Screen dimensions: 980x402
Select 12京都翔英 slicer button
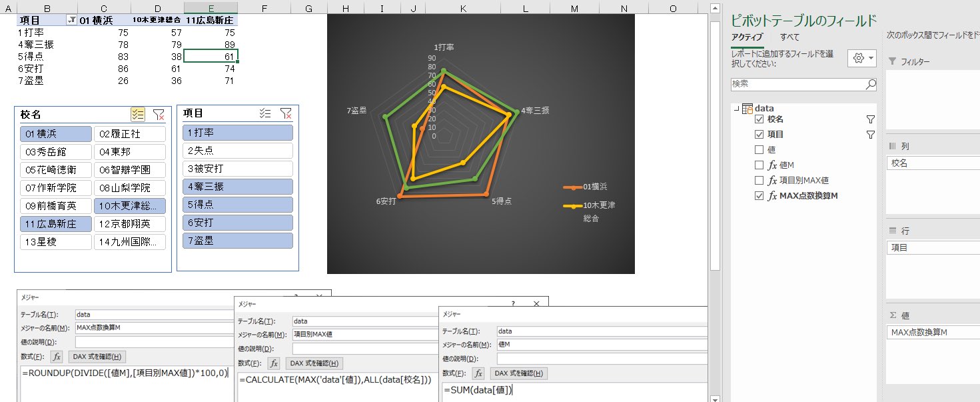point(129,224)
